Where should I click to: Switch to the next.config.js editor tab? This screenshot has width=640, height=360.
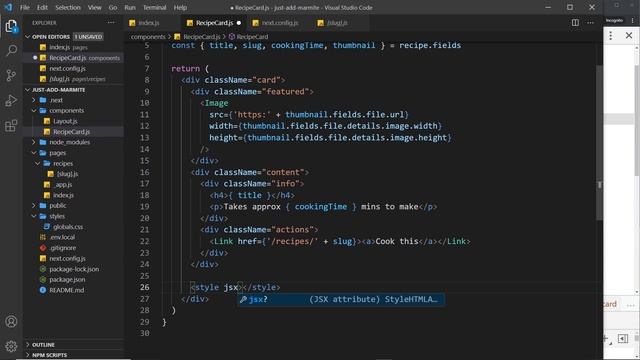[x=279, y=23]
